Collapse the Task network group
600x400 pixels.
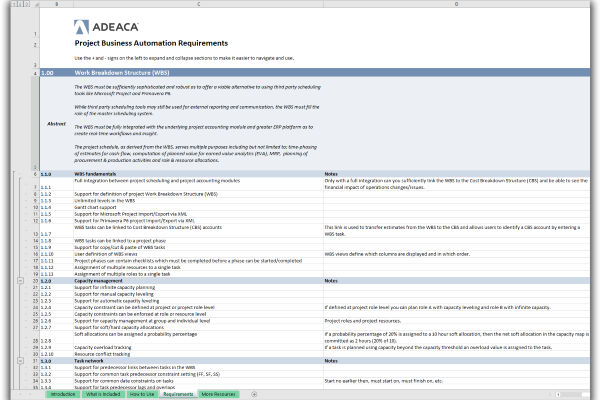pos(20,361)
